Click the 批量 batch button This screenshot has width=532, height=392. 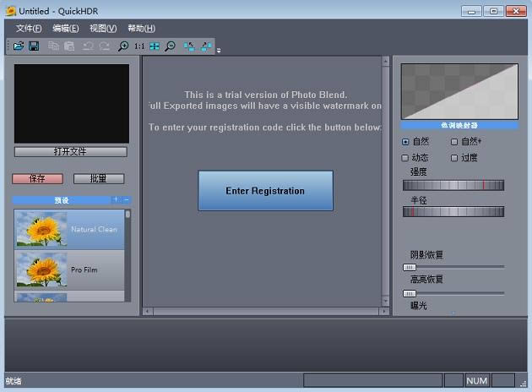coord(99,178)
